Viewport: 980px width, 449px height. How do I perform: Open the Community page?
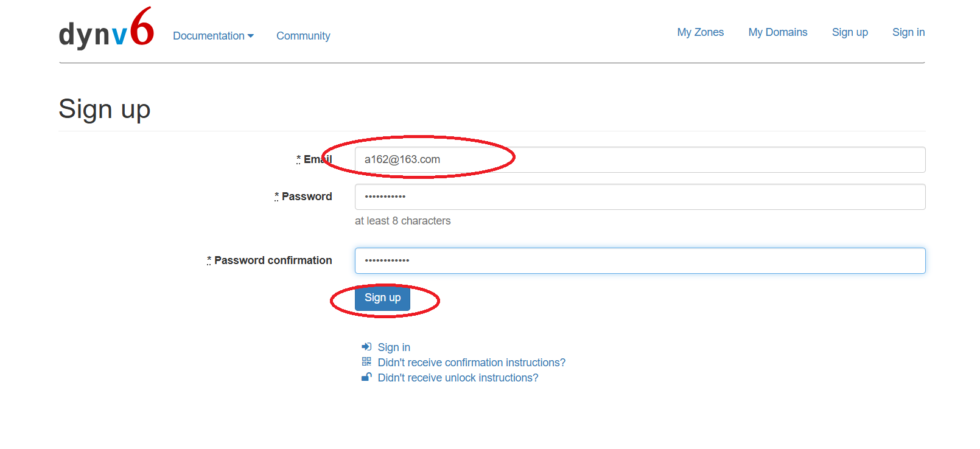click(x=303, y=36)
